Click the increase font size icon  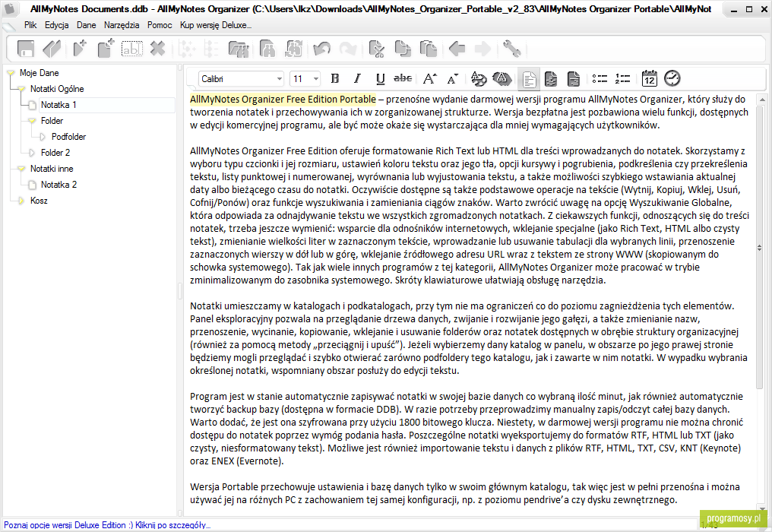pos(430,78)
